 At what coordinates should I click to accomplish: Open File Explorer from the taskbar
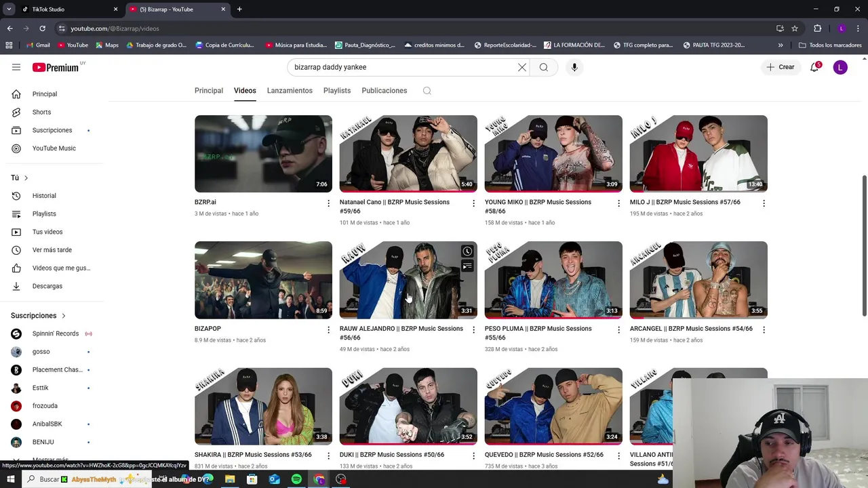click(x=230, y=479)
